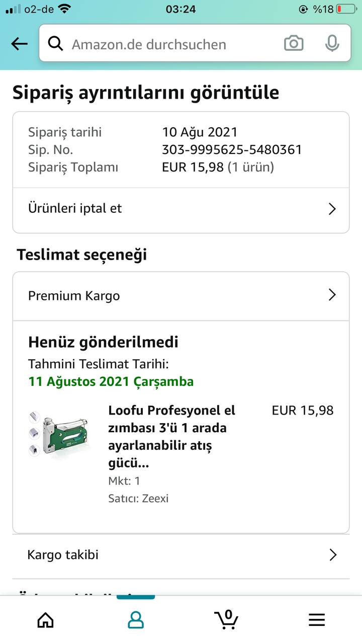The width and height of the screenshot is (362, 644).
Task: Go to Home tab icon
Action: [x=45, y=620]
